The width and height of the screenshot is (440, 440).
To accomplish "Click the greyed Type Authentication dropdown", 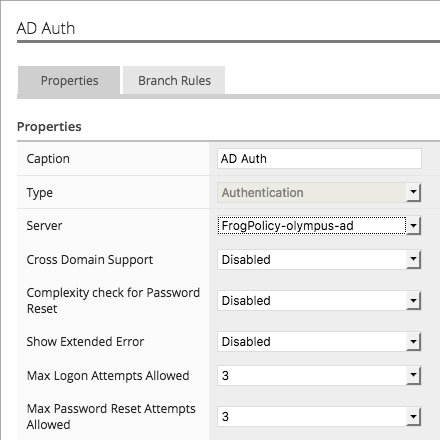I will [x=319, y=193].
